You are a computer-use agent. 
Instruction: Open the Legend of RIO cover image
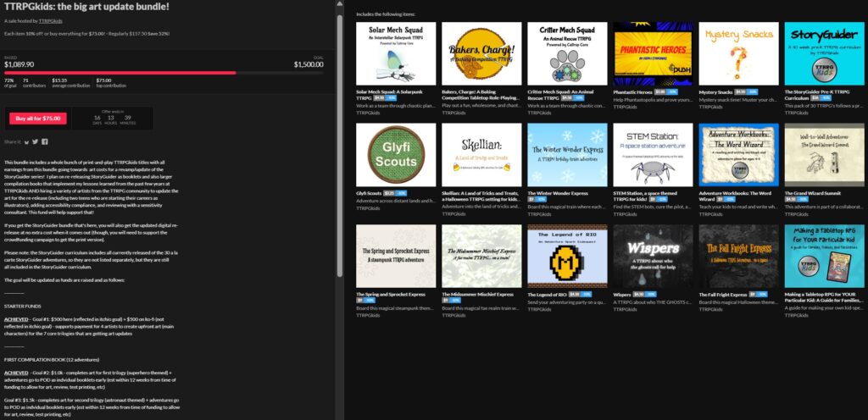click(x=567, y=256)
